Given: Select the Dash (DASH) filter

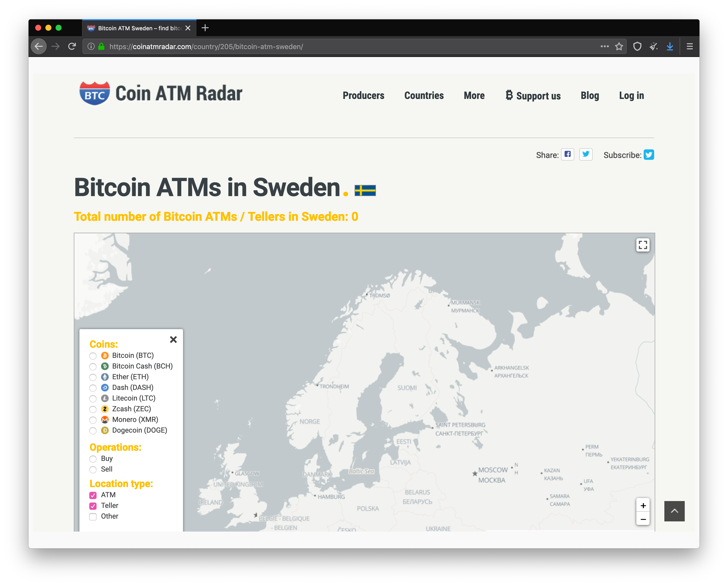Looking at the screenshot, I should 93,388.
